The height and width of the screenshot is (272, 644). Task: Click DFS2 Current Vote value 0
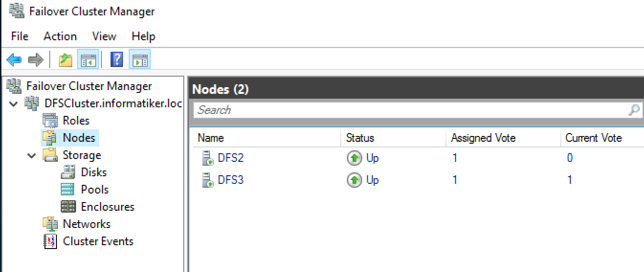[x=570, y=158]
